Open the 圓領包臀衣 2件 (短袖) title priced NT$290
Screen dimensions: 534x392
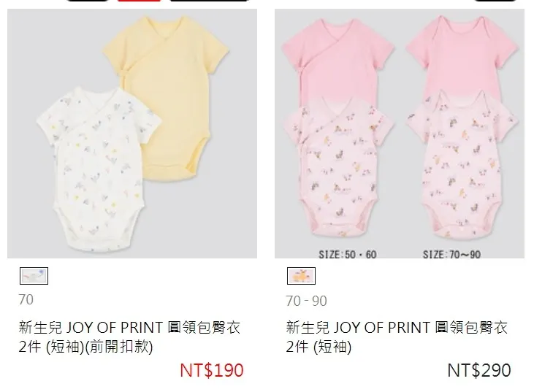click(397, 337)
